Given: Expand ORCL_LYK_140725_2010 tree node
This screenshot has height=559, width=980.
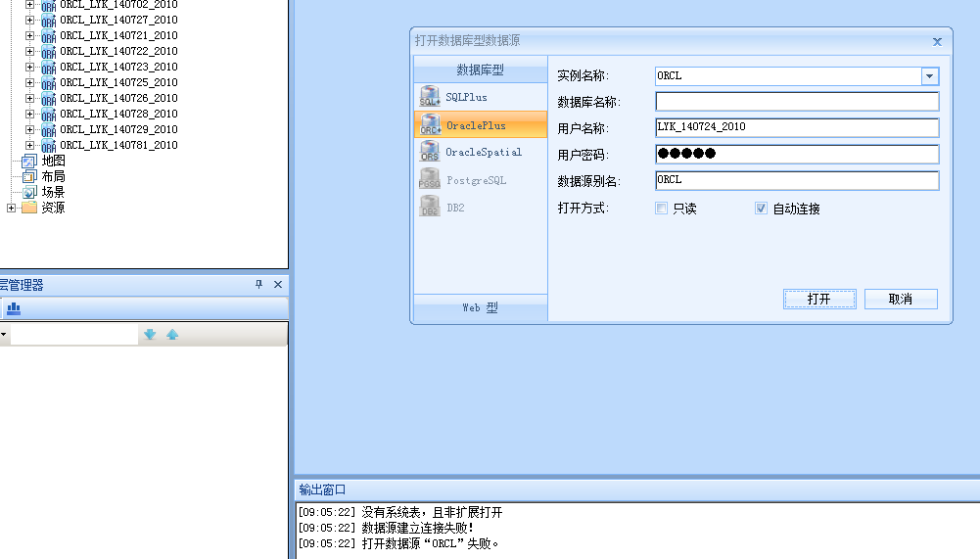Looking at the screenshot, I should coord(29,82).
